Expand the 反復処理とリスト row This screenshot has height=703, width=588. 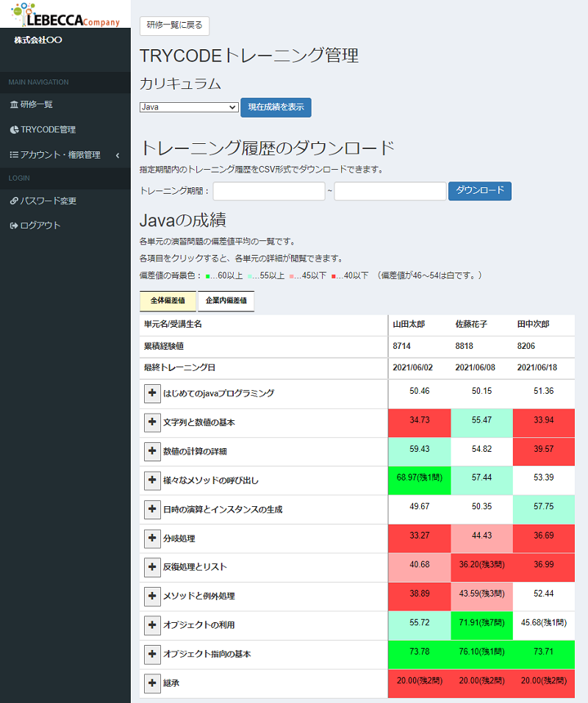click(x=153, y=567)
